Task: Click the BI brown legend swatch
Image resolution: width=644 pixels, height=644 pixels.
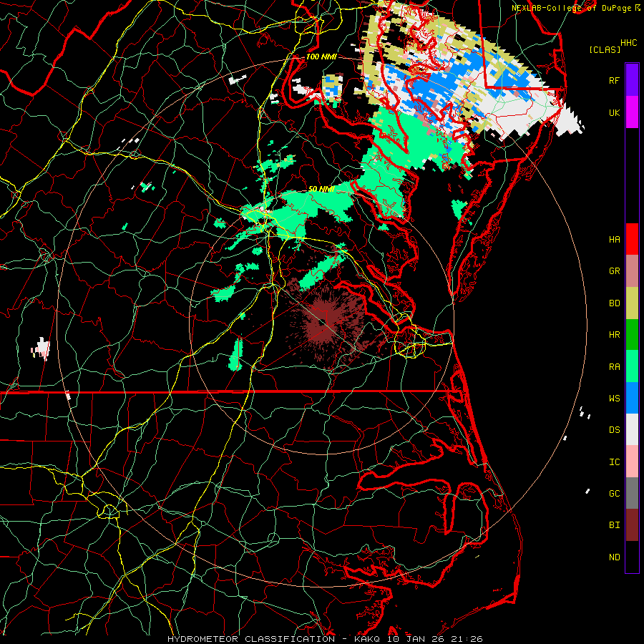Action: (x=632, y=525)
